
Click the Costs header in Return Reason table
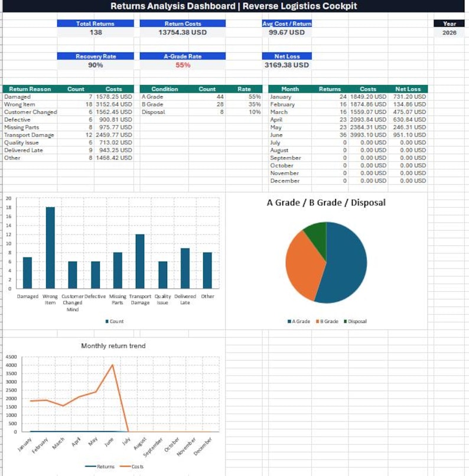114,89
